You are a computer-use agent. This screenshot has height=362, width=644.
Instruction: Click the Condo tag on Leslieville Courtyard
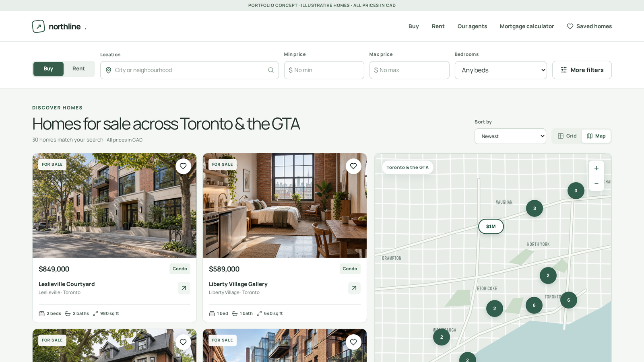(x=180, y=269)
